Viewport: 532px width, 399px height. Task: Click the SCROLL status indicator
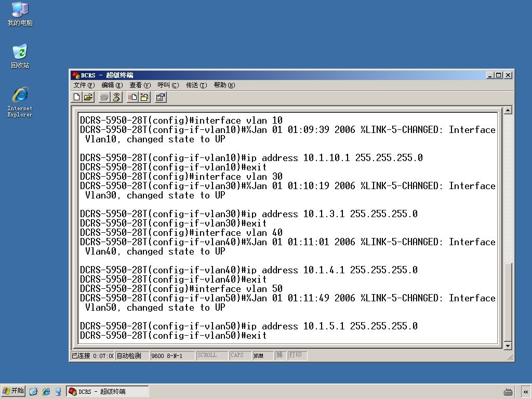[211, 355]
